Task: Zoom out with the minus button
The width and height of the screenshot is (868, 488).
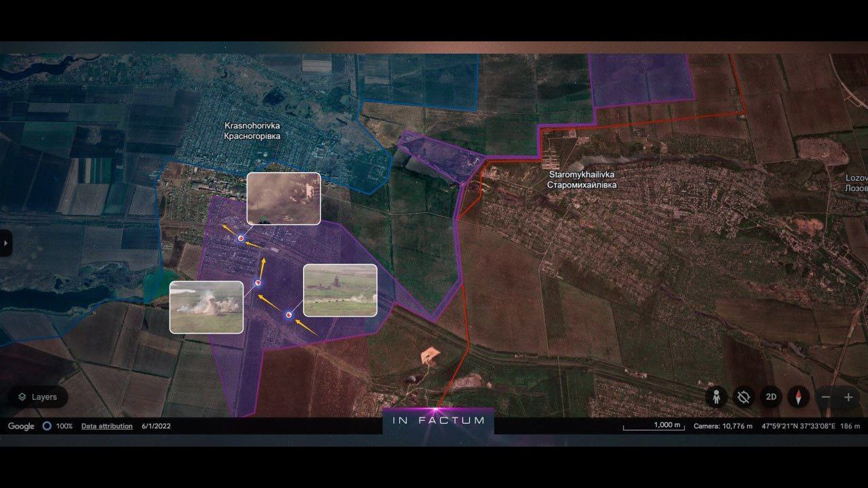Action: coord(825,397)
